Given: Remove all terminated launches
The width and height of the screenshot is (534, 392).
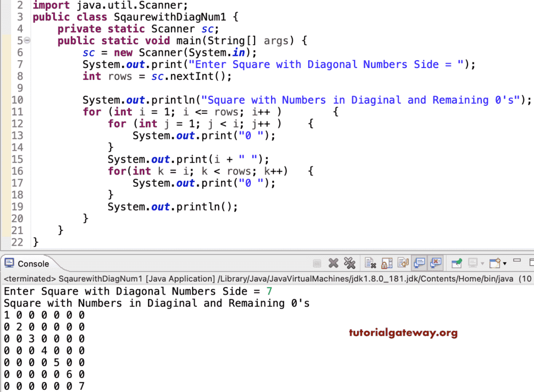Looking at the screenshot, I should click(x=350, y=263).
